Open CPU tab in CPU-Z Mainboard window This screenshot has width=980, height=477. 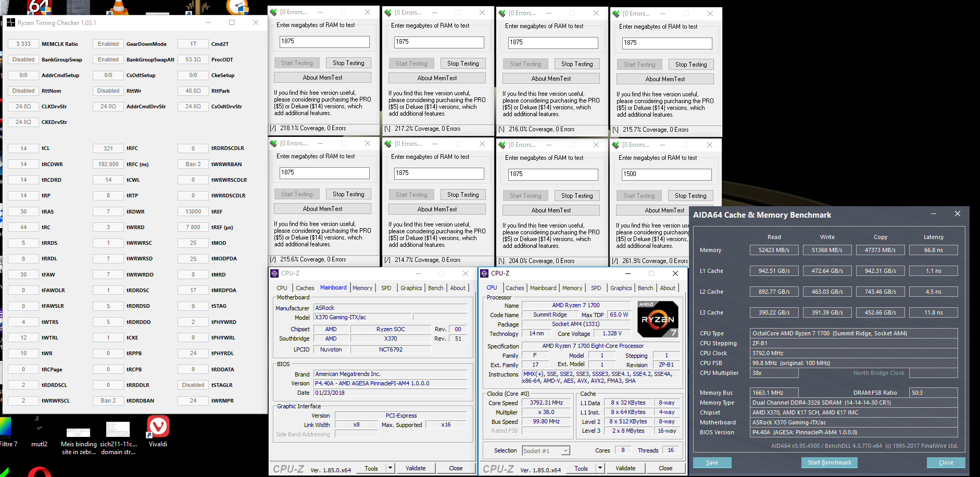coord(282,288)
